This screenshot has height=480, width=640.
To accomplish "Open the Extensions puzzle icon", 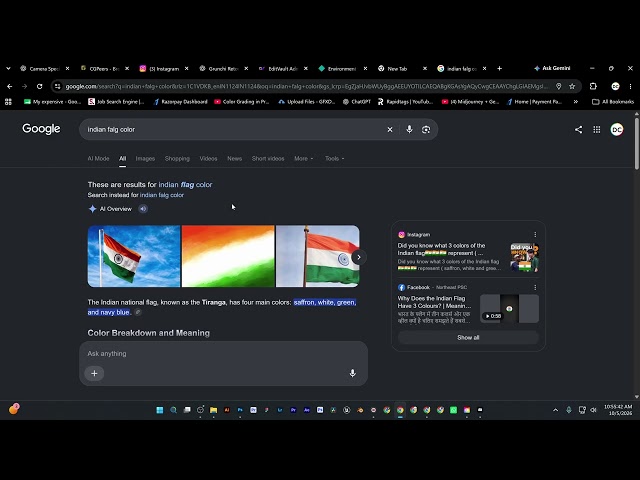I will click(593, 87).
